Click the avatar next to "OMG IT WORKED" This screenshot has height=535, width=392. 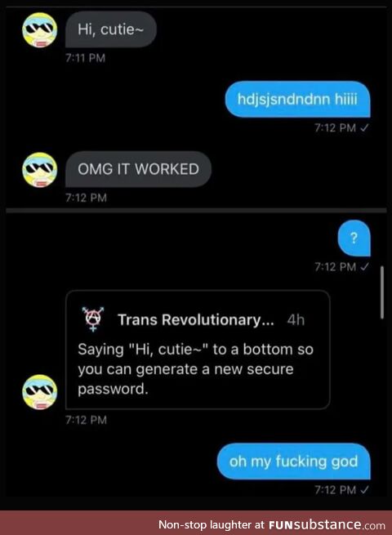[x=40, y=170]
